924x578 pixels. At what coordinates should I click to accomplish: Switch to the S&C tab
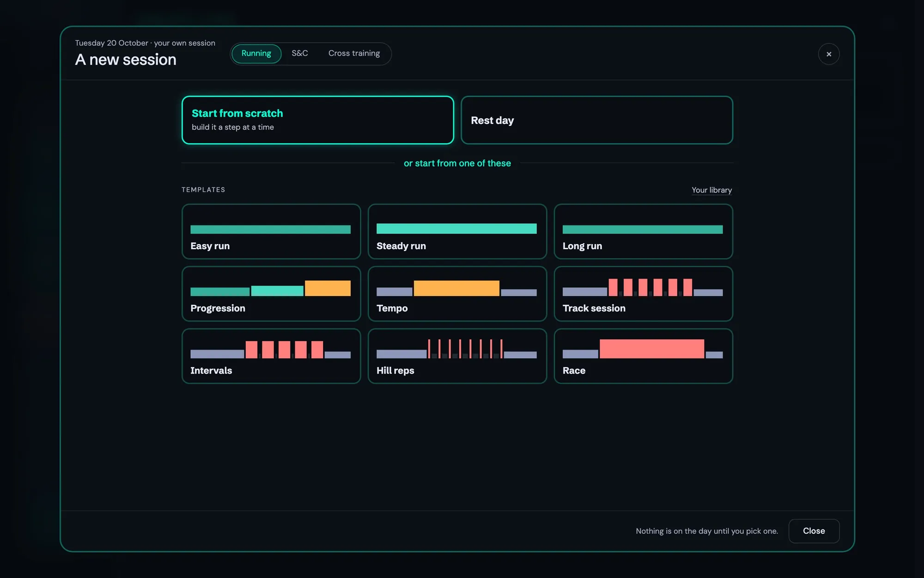[x=300, y=54]
